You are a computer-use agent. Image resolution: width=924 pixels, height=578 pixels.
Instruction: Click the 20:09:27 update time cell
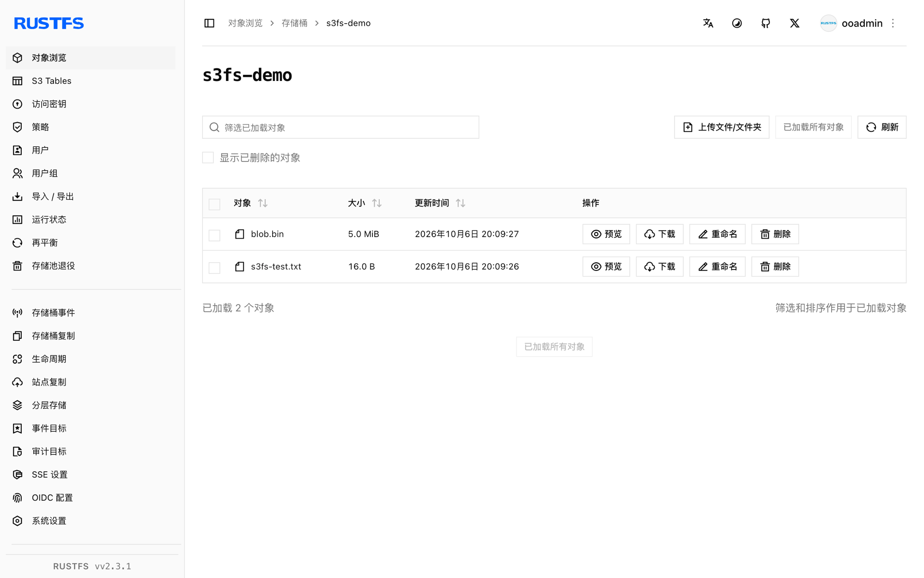(x=467, y=234)
